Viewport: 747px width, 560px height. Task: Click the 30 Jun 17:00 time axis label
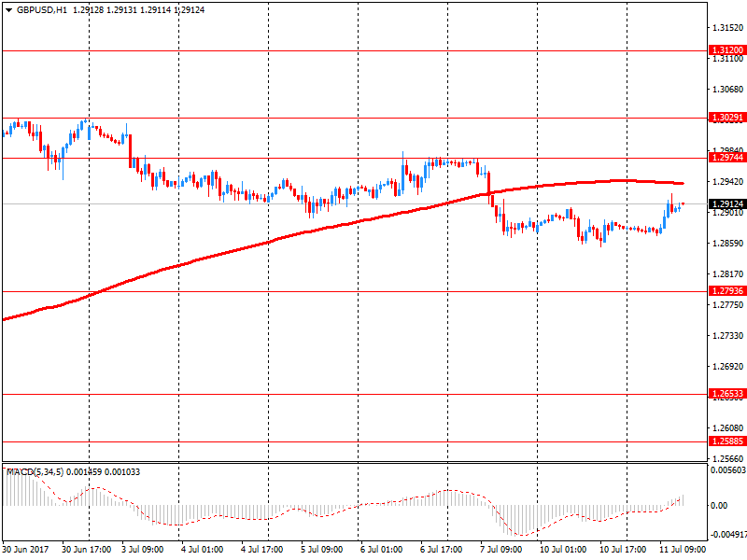87,550
